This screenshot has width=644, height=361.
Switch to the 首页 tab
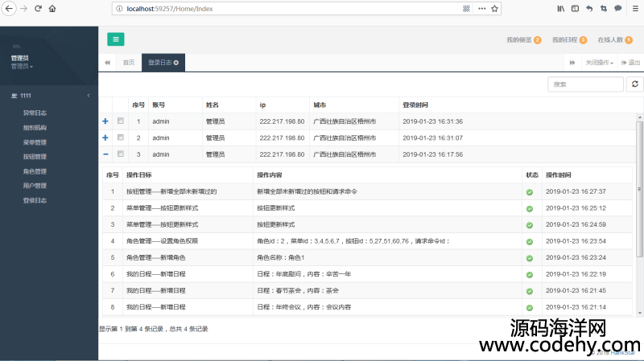[128, 62]
